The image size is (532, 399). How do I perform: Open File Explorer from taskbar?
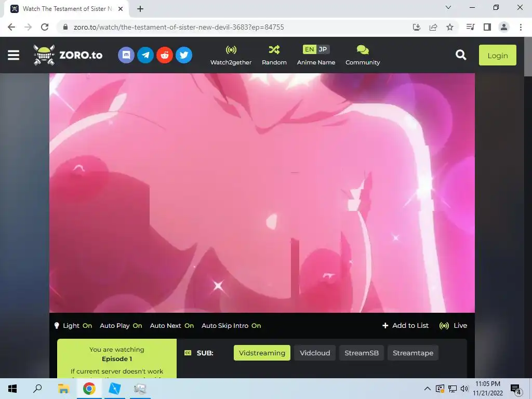[63, 389]
